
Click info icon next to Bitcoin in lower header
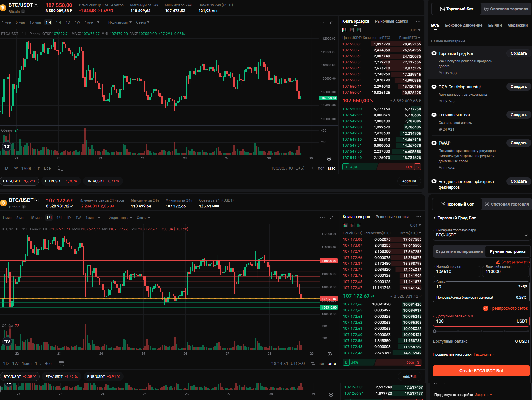[24, 207]
